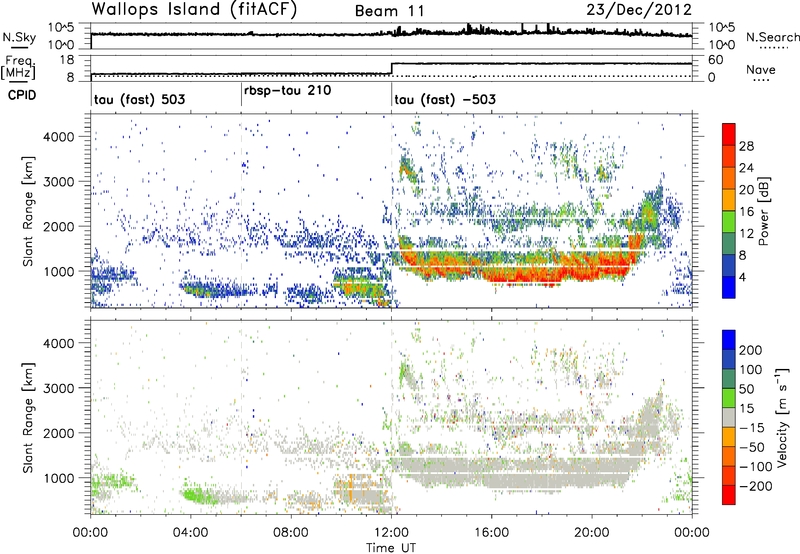Click the positive '200' label on Velocity color bar
The height and width of the screenshot is (554, 800).
coord(751,350)
